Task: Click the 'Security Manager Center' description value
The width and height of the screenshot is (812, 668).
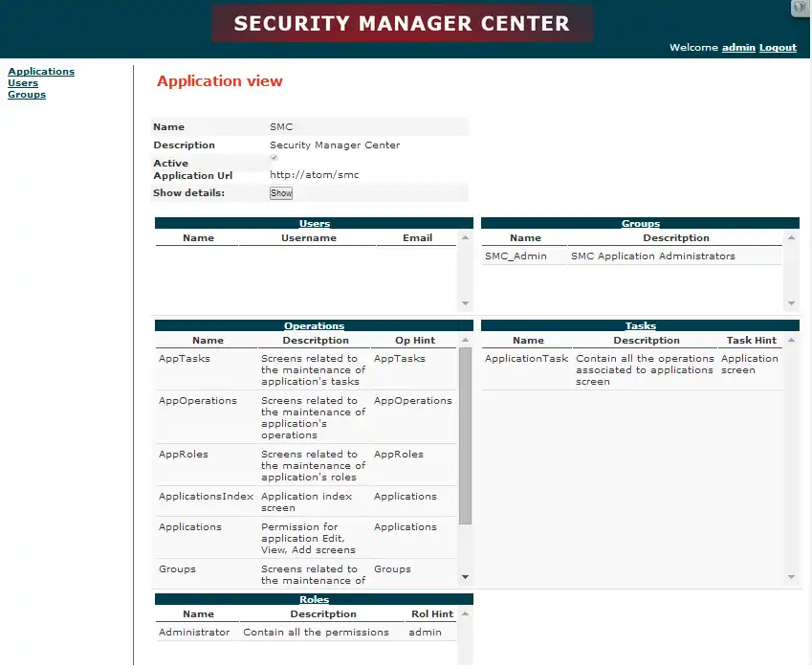Action: coord(335,145)
